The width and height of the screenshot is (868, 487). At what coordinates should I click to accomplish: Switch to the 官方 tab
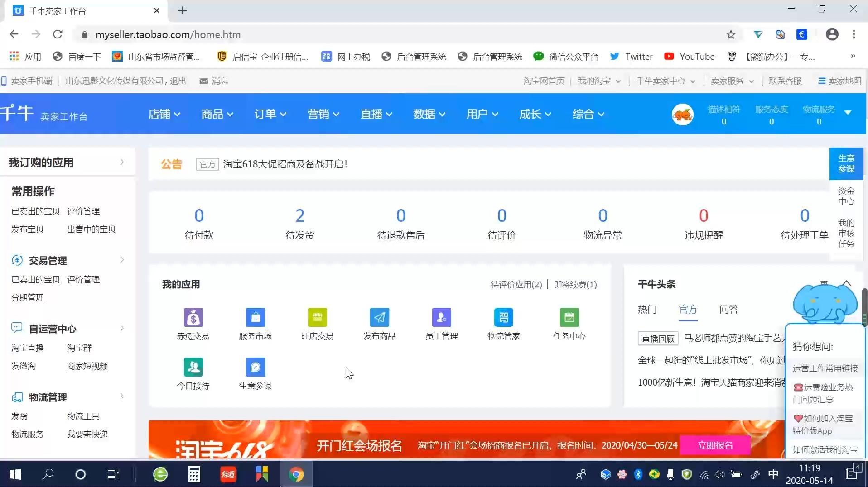coord(688,309)
